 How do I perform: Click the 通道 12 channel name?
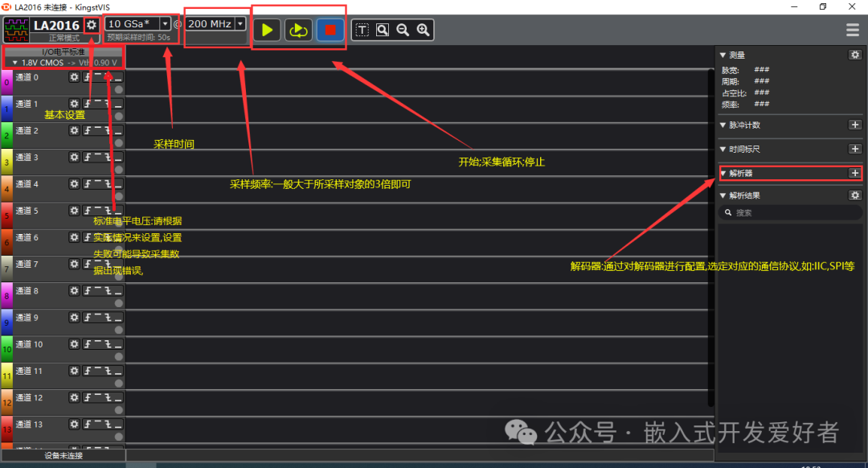[x=30, y=397]
